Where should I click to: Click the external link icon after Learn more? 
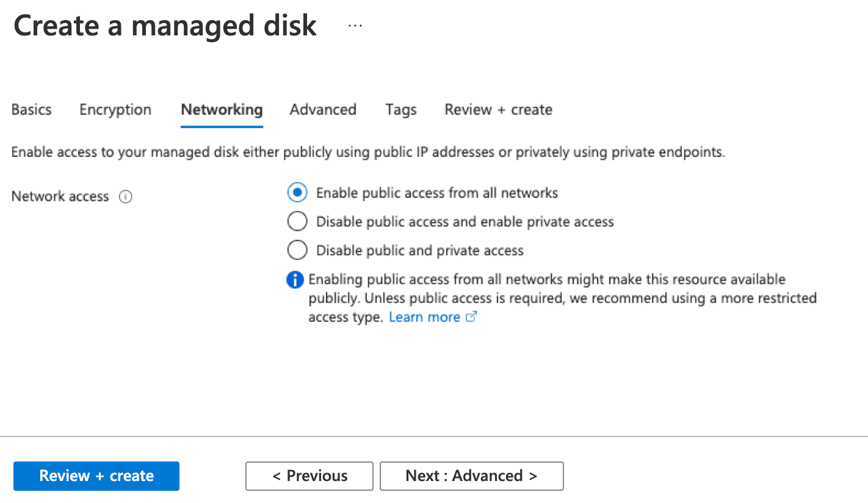(x=471, y=317)
